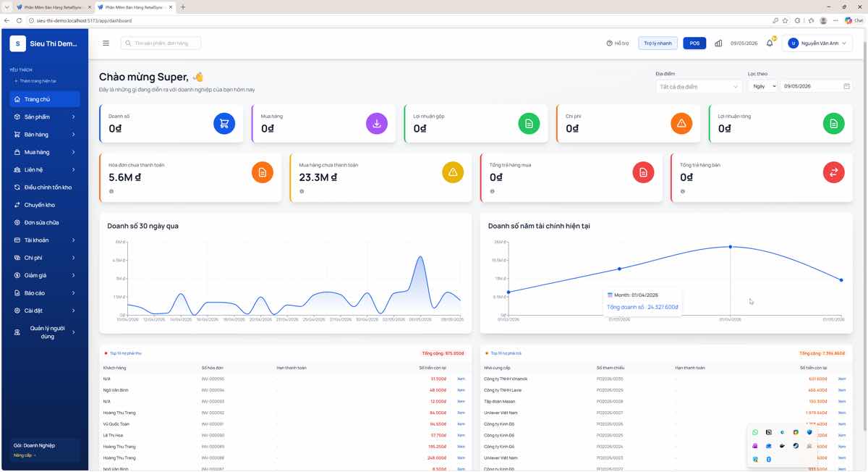Click info icon under Tổng trả hàng mua

tap(492, 191)
